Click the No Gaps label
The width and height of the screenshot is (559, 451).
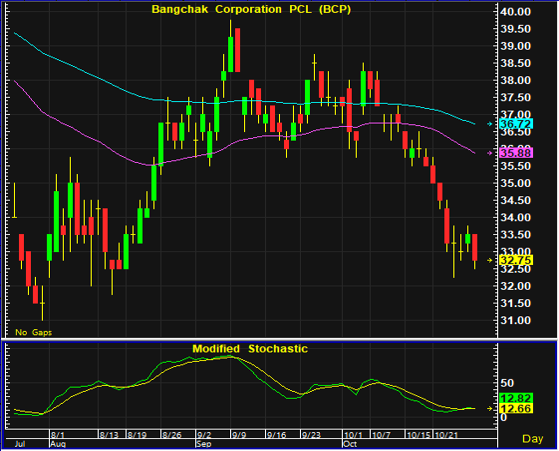34,333
